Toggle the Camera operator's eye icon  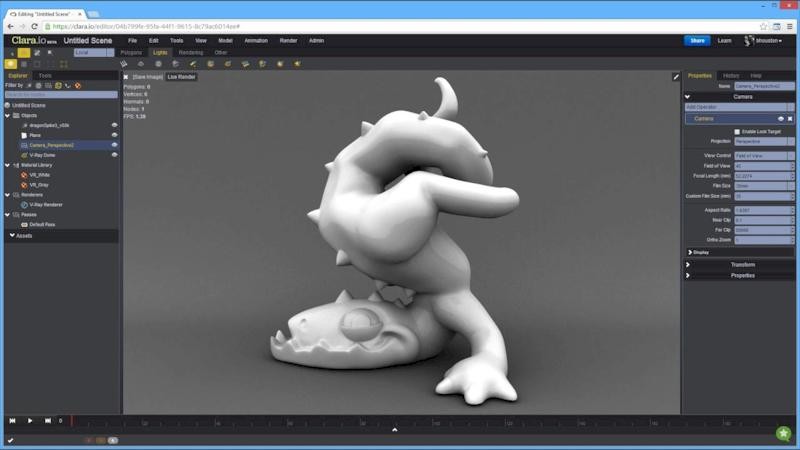tap(781, 118)
